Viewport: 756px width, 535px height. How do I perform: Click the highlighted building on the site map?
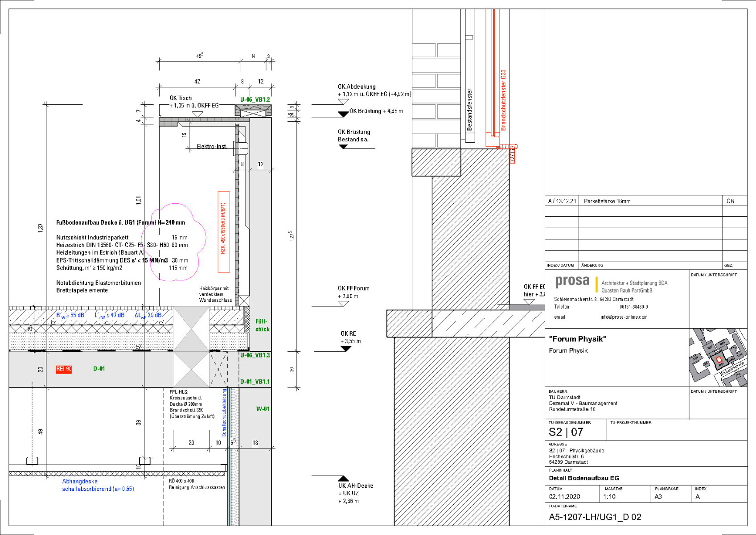tap(719, 359)
